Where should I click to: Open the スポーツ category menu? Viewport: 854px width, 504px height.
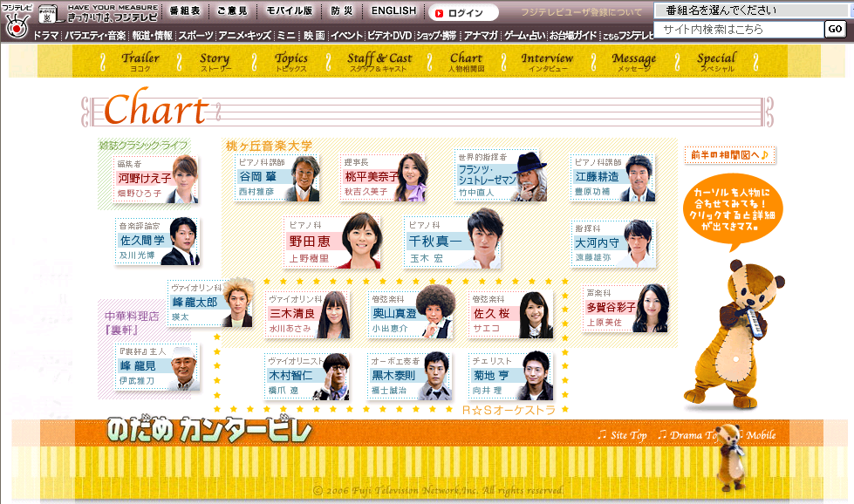pyautogui.click(x=195, y=36)
